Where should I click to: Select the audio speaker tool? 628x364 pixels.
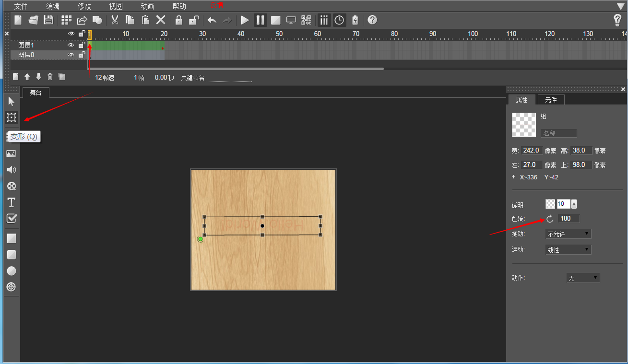pyautogui.click(x=12, y=169)
